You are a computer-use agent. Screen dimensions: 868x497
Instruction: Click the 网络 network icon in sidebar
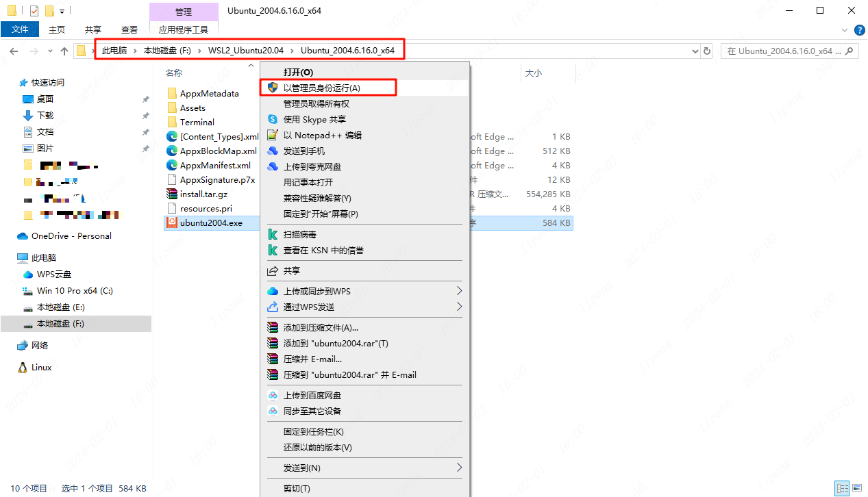click(x=23, y=345)
